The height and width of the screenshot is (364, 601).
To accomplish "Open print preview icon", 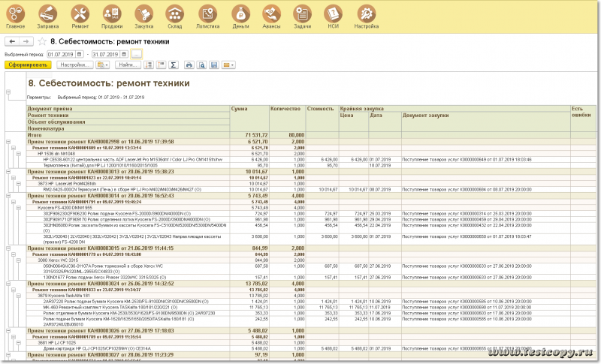I will pos(201,65).
